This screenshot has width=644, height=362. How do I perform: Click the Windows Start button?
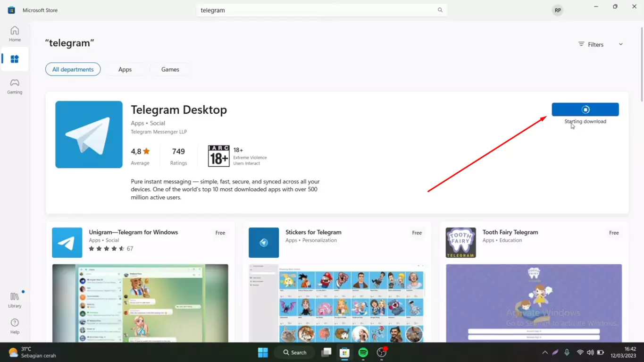(x=263, y=353)
